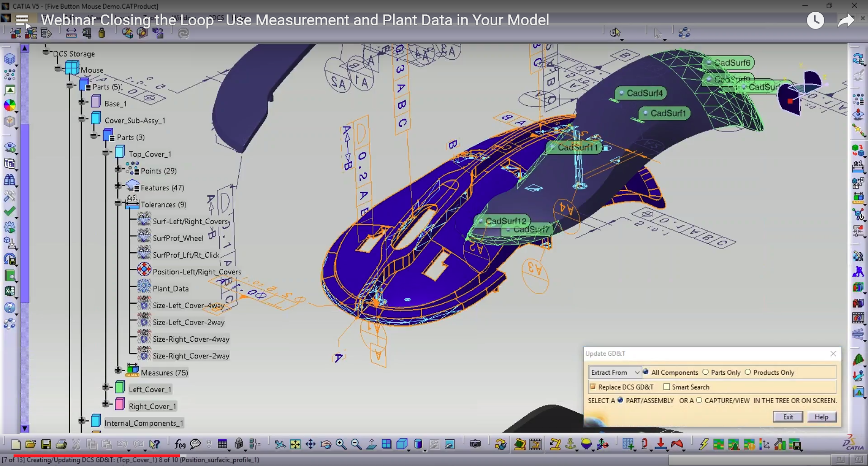The image size is (868, 466).
Task: Click Fit All In view icon
Action: [x=295, y=444]
